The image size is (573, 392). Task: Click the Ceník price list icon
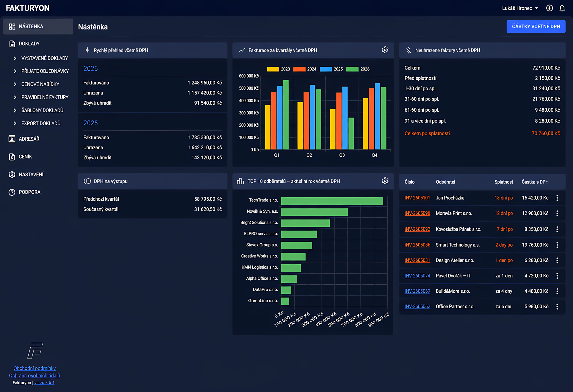[12, 157]
